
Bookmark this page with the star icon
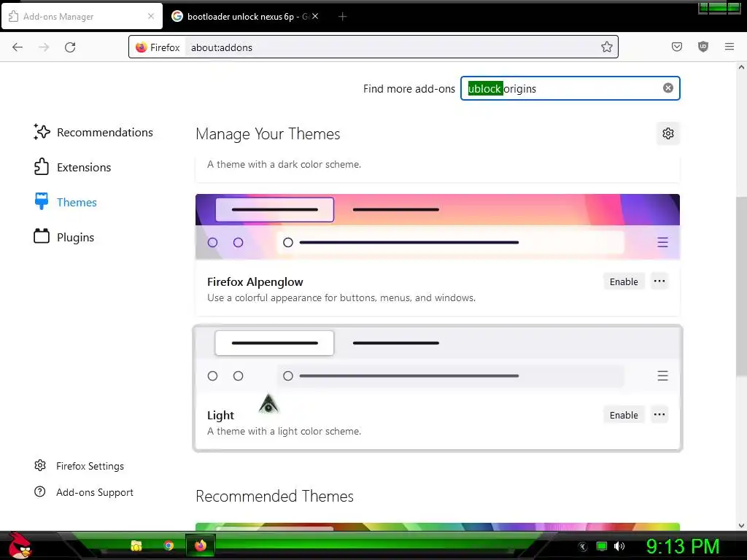(x=606, y=47)
